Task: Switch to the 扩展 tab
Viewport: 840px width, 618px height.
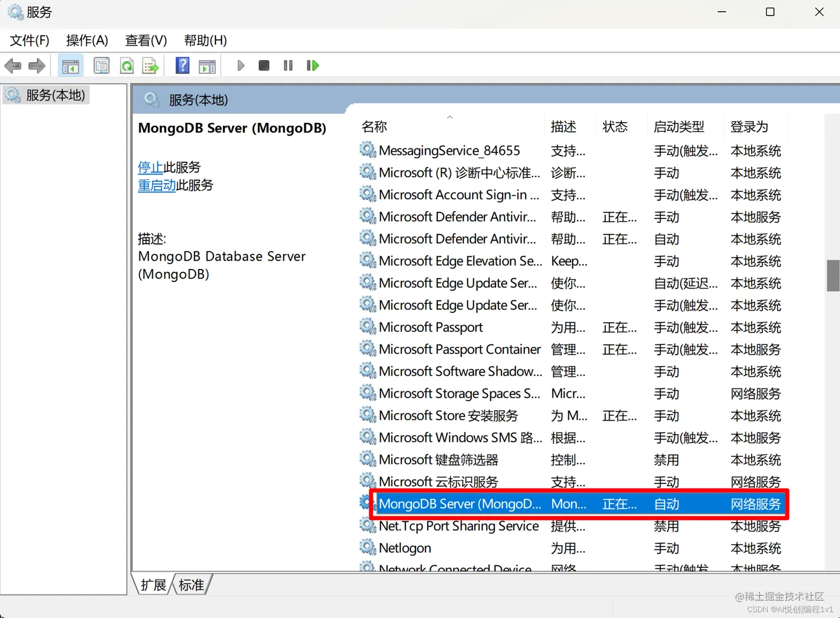Action: (x=153, y=585)
